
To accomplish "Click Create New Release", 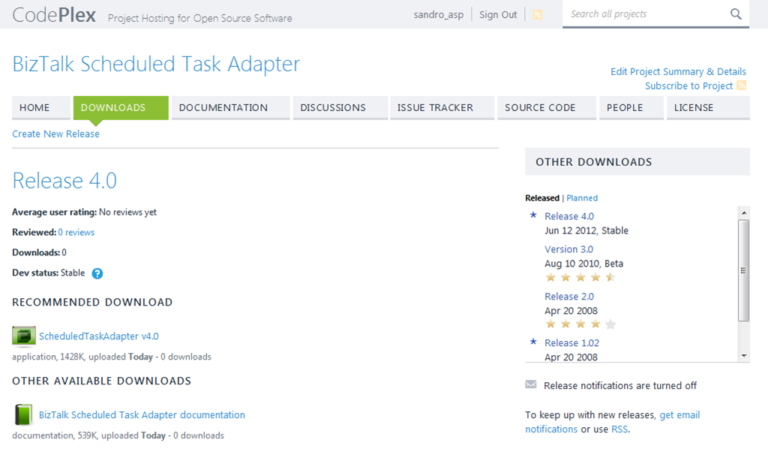I will click(56, 134).
